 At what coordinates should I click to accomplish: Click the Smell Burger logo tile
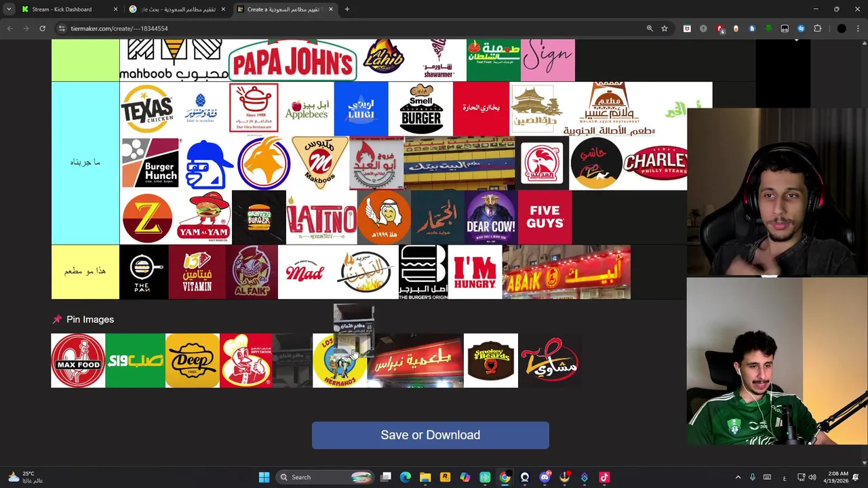[420, 108]
